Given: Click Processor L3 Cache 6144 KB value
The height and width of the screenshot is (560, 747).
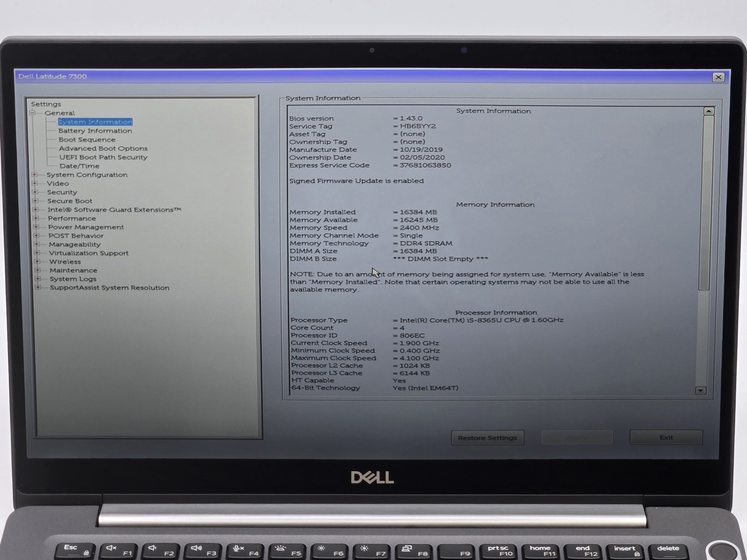Looking at the screenshot, I should [x=415, y=373].
